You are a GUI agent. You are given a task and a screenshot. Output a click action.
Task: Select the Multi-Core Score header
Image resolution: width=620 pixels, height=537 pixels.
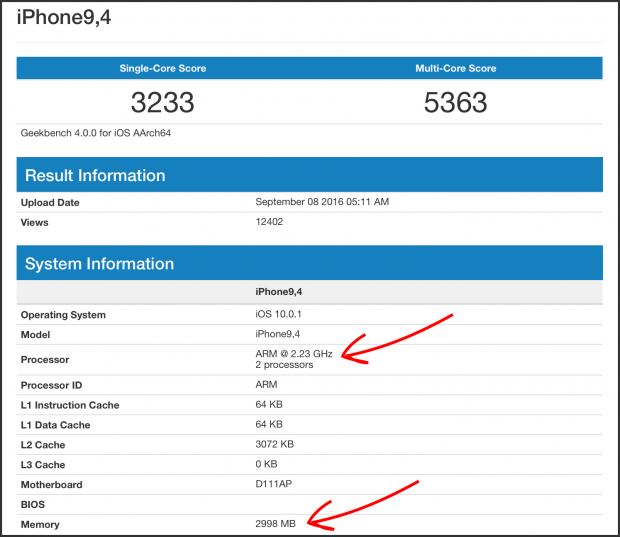click(455, 68)
